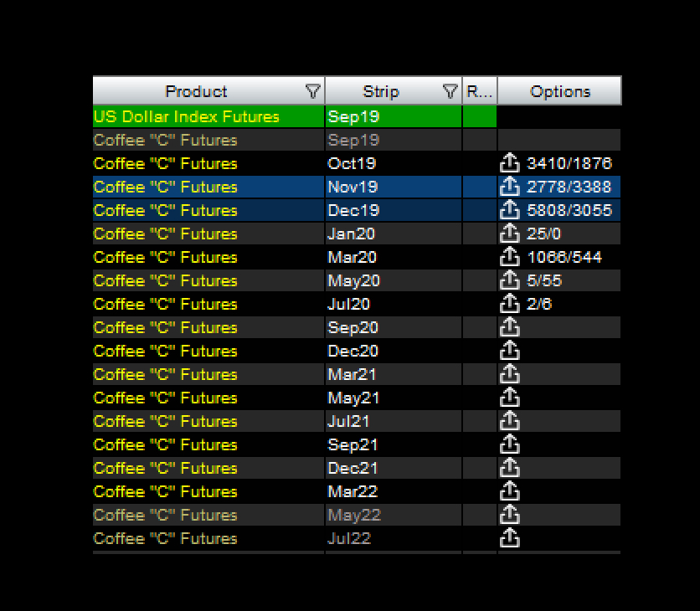
Task: Click the 5/55 options value
Action: pos(544,280)
